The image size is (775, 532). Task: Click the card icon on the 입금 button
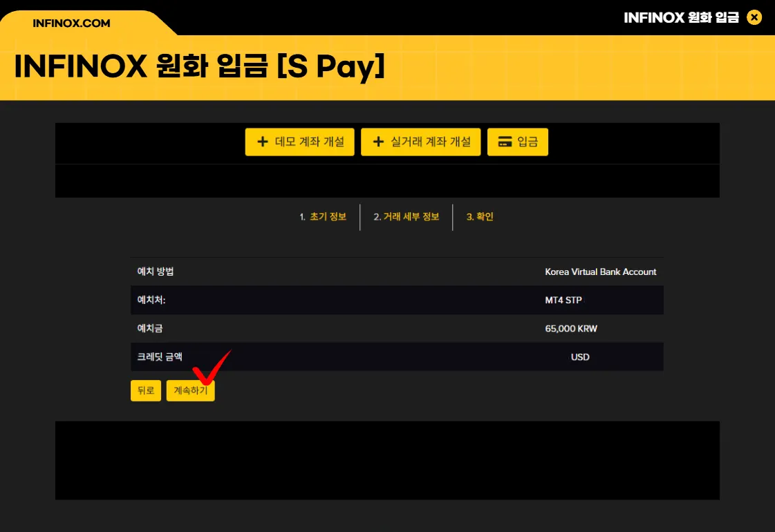tap(505, 142)
